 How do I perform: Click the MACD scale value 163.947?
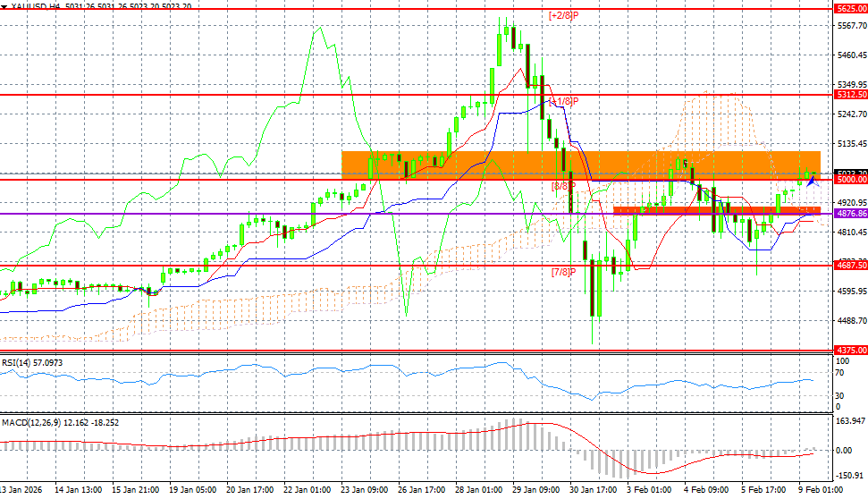pos(850,421)
